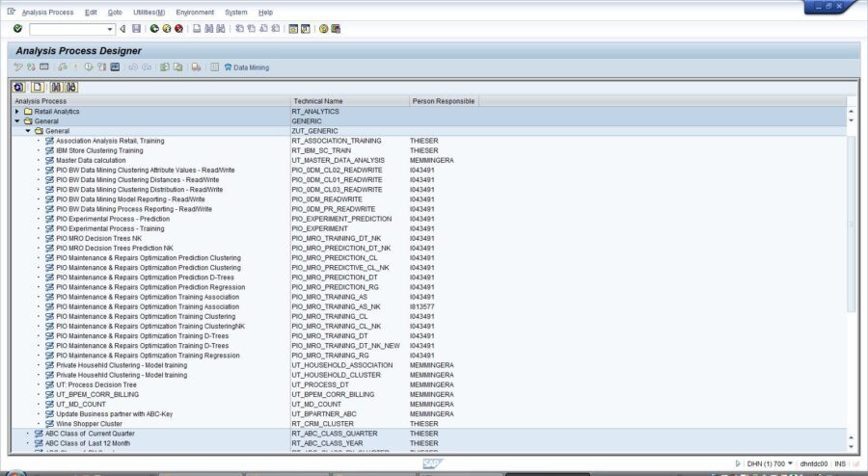
Task: Click the Find binoculars icon above the tree
Action: [x=57, y=87]
